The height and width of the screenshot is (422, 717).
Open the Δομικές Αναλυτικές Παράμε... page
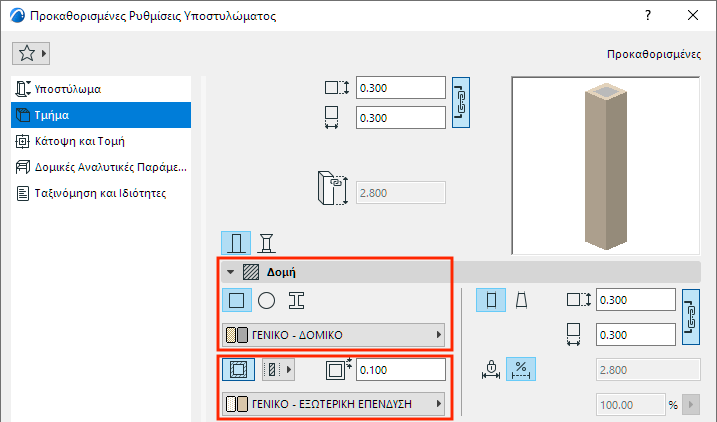click(x=101, y=167)
